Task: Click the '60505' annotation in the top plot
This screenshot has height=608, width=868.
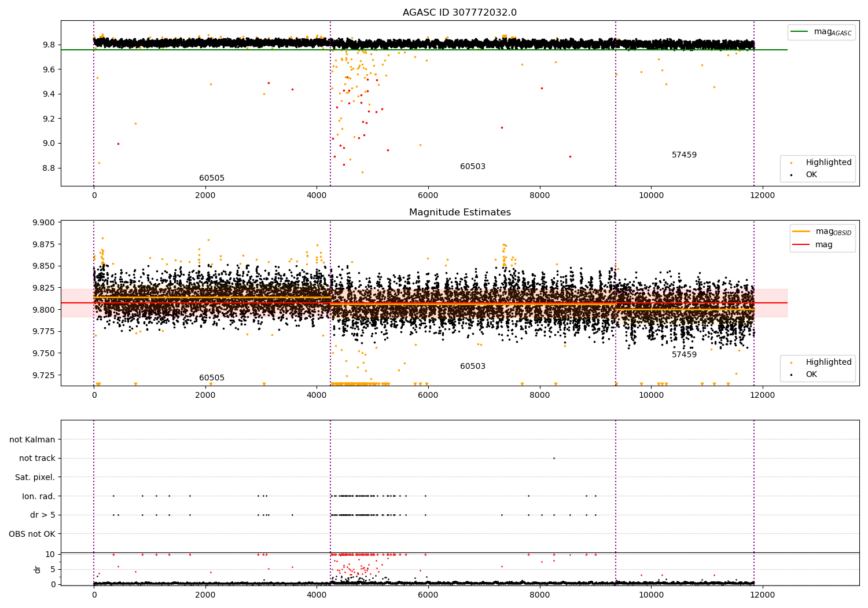Action: [x=212, y=178]
